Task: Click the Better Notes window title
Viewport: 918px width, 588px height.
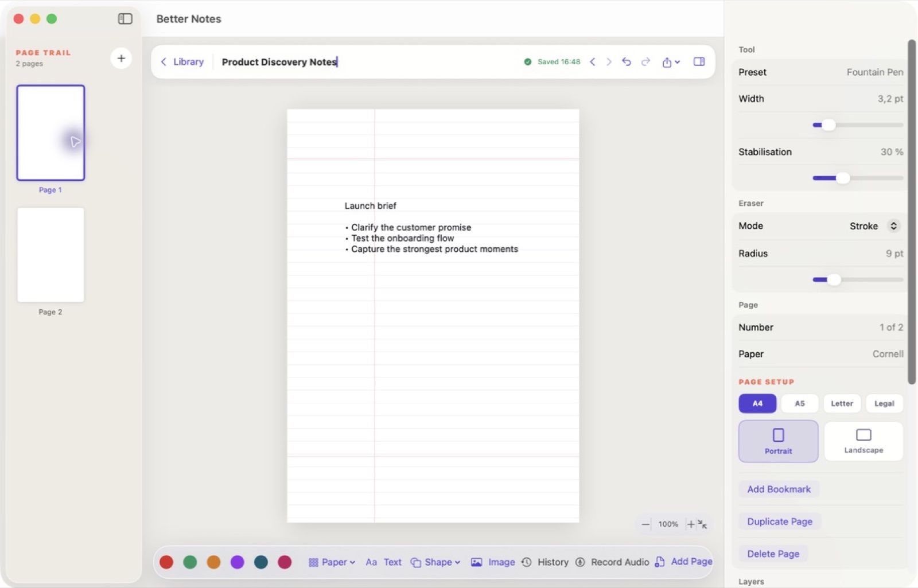Action: click(189, 19)
